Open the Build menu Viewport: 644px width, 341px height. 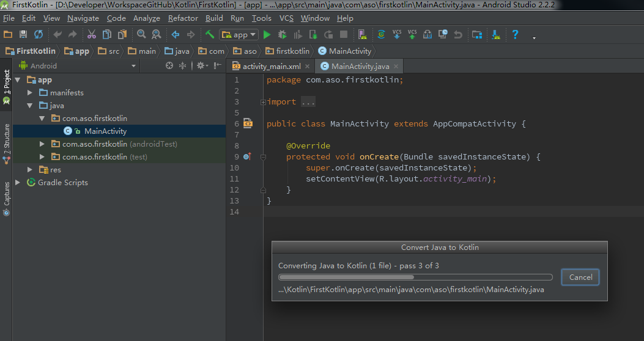click(214, 18)
